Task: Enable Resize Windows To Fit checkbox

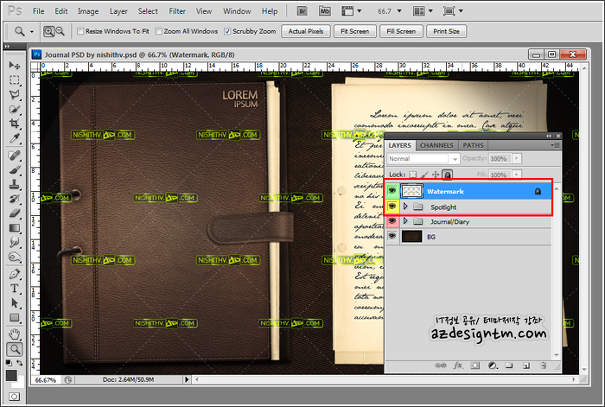Action: 80,31
